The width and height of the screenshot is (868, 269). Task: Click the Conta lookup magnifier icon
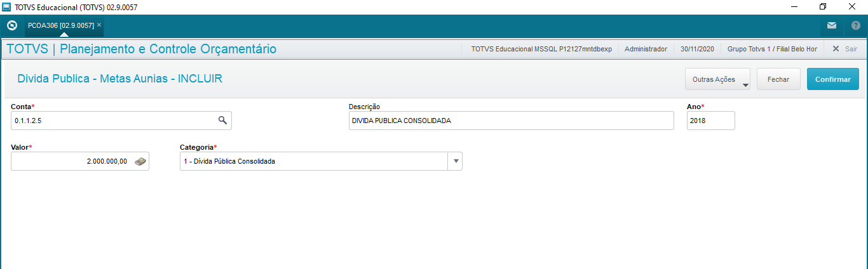tap(223, 120)
